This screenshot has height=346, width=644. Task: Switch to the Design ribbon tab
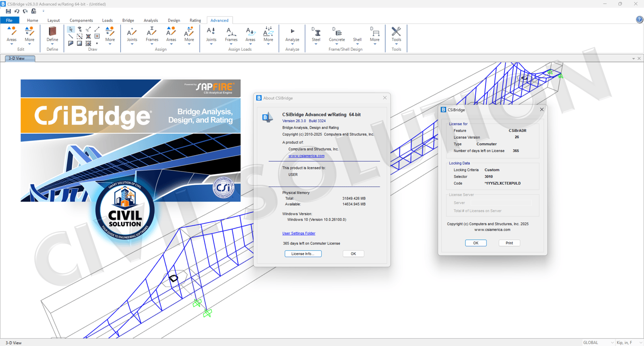[x=174, y=20]
